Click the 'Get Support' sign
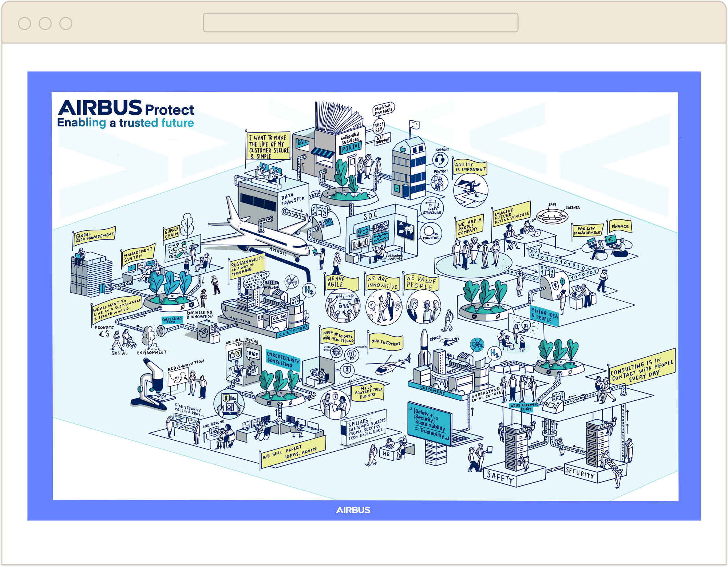The width and height of the screenshot is (728, 567). coord(383,139)
